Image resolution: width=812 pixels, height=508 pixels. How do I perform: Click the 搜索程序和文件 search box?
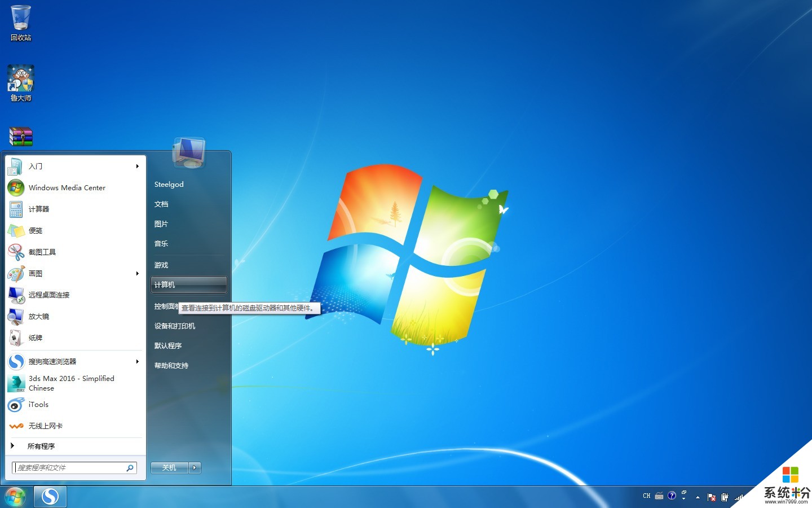pyautogui.click(x=74, y=467)
